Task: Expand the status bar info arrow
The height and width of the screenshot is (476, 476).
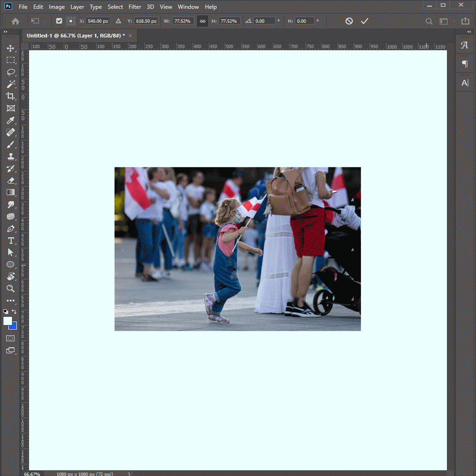Action: pyautogui.click(x=129, y=474)
